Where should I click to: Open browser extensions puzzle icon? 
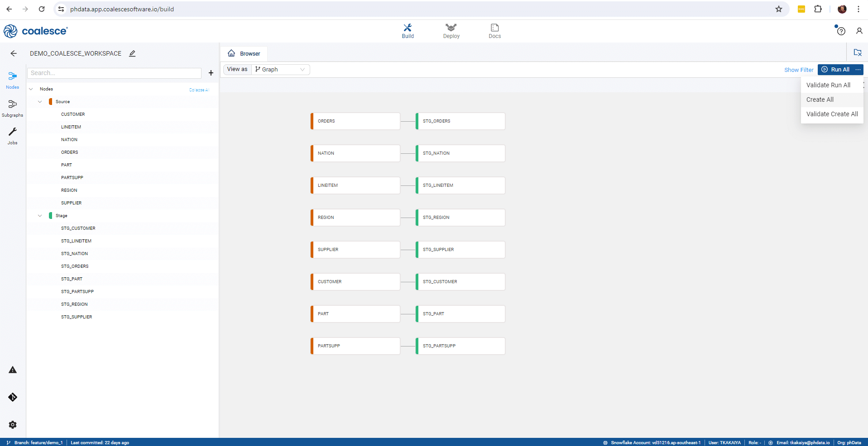click(x=818, y=9)
